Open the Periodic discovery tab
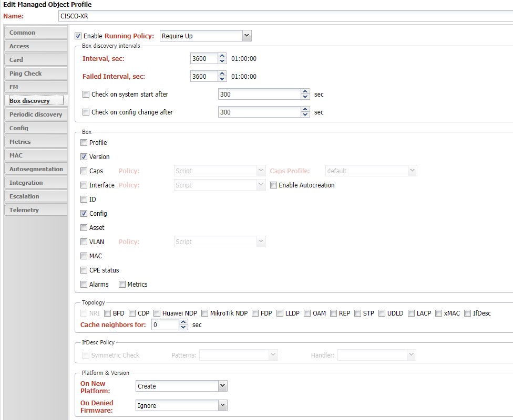Screen dimensions: 513x420 coord(36,114)
